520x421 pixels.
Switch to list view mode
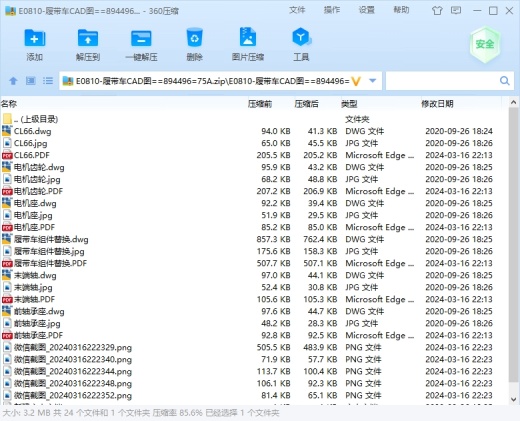click(x=48, y=81)
